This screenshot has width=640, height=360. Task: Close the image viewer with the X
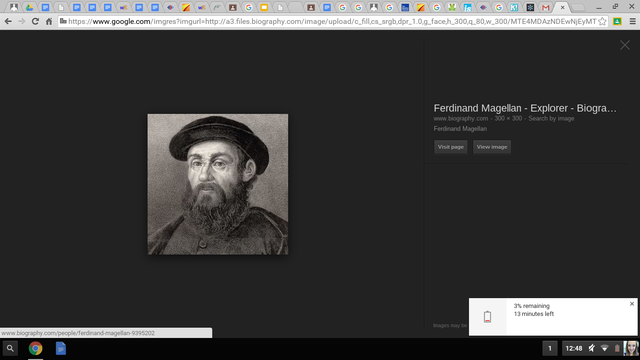(x=624, y=45)
